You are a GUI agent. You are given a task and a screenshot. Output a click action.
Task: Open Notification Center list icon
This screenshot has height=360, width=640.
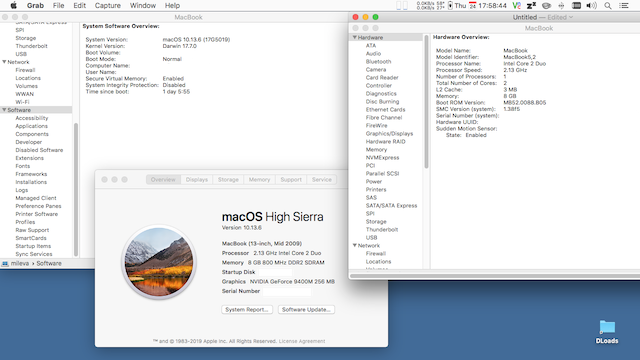coord(624,5)
